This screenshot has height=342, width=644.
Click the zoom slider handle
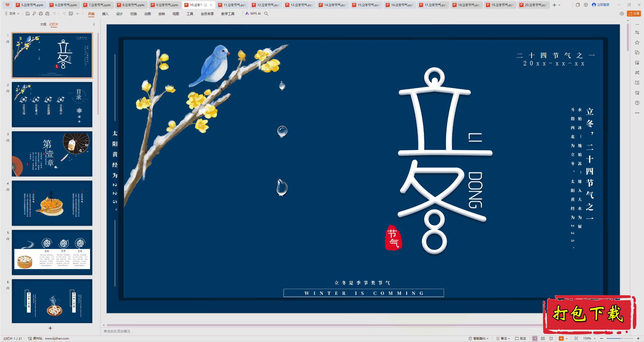[622, 338]
